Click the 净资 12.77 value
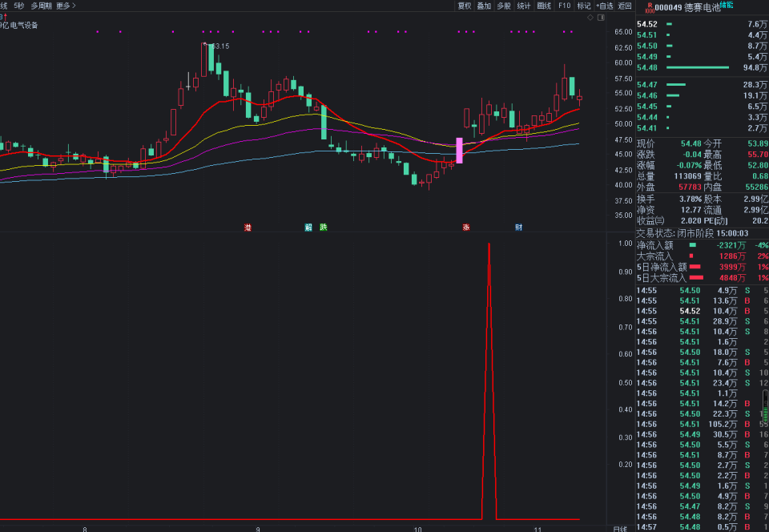Viewport: 769px width, 532px height. 691,210
